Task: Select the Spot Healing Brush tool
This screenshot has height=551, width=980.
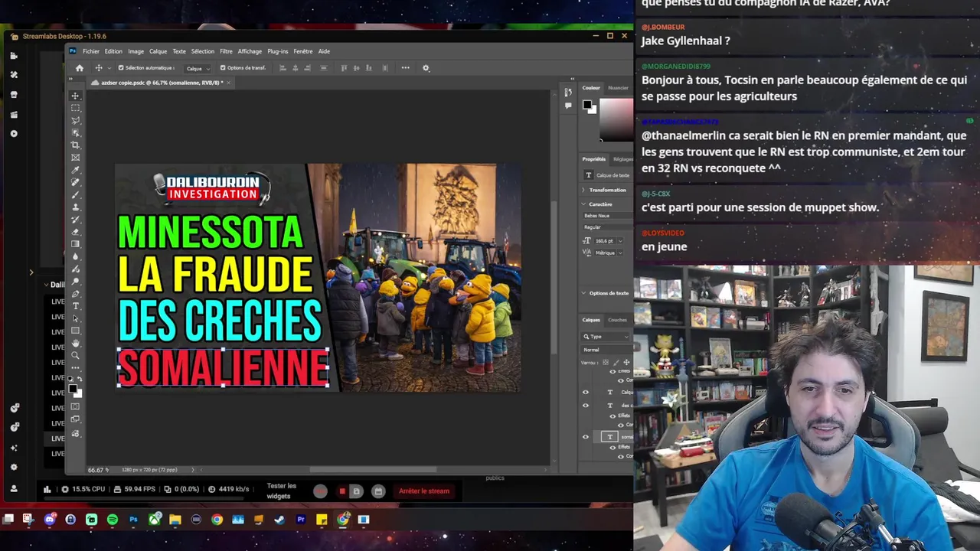Action: 75,182
